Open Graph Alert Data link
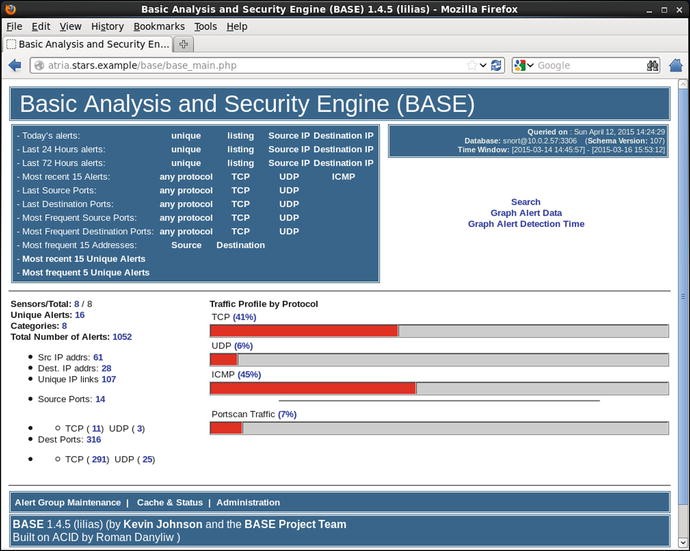 click(x=526, y=213)
